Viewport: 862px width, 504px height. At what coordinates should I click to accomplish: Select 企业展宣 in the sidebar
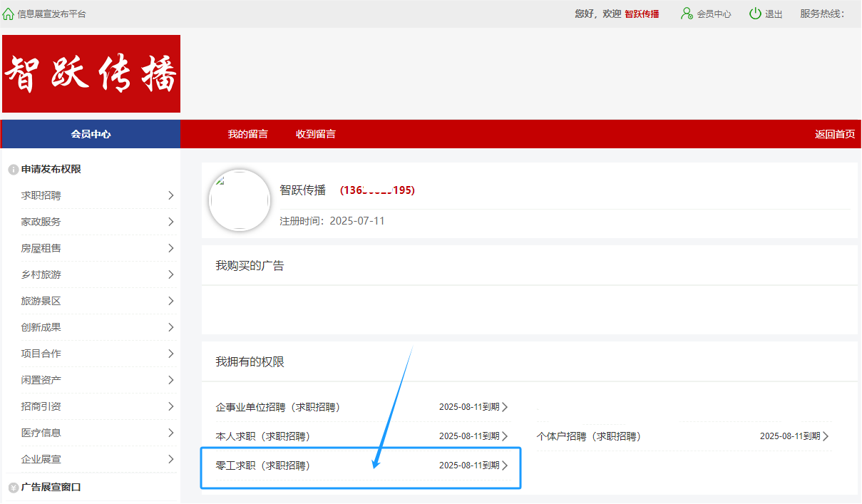click(41, 459)
